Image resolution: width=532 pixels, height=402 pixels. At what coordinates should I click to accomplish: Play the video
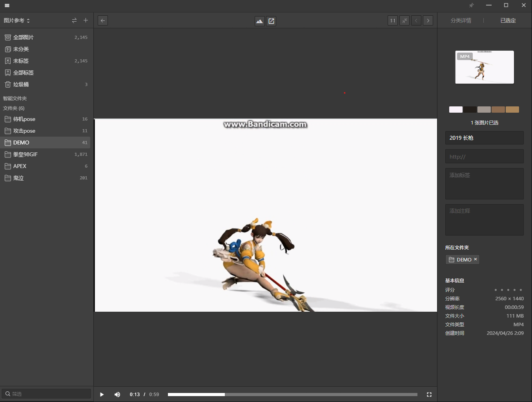coord(102,395)
